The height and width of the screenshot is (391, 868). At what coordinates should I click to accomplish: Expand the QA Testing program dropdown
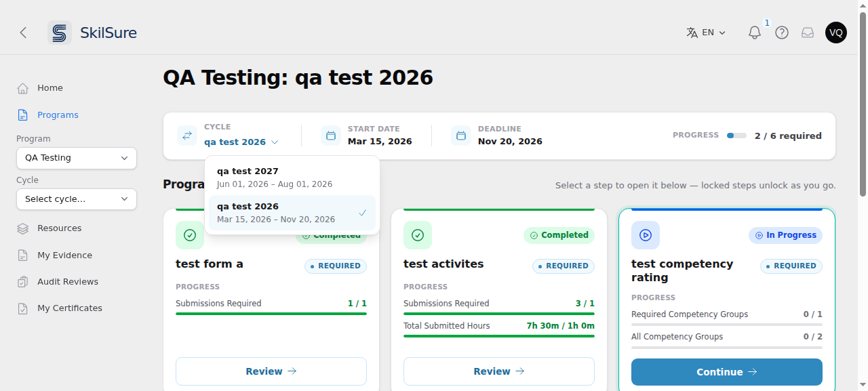77,158
